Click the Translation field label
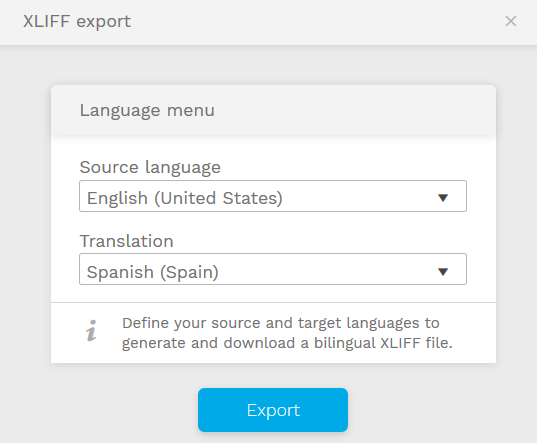This screenshot has height=443, width=537. [x=126, y=241]
